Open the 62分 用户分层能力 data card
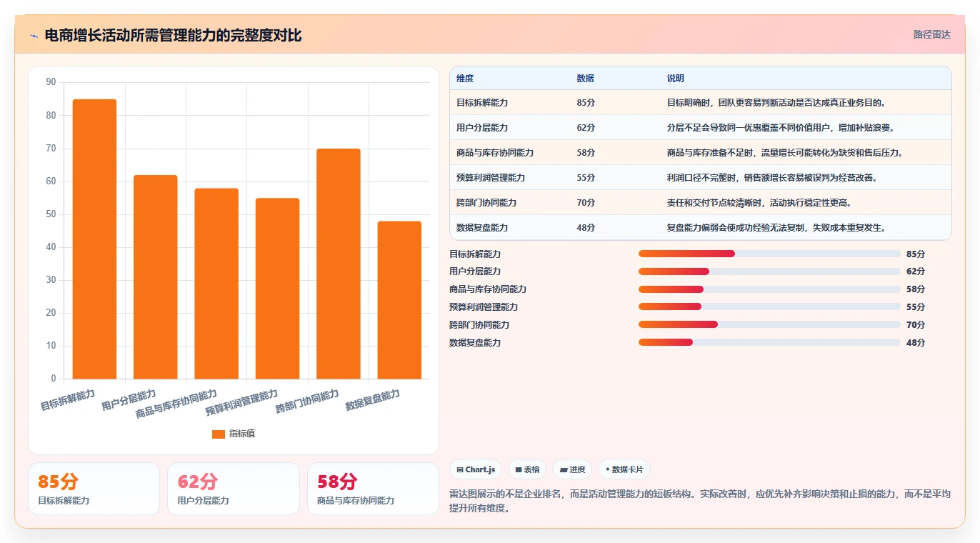Image resolution: width=980 pixels, height=543 pixels. coord(233,489)
